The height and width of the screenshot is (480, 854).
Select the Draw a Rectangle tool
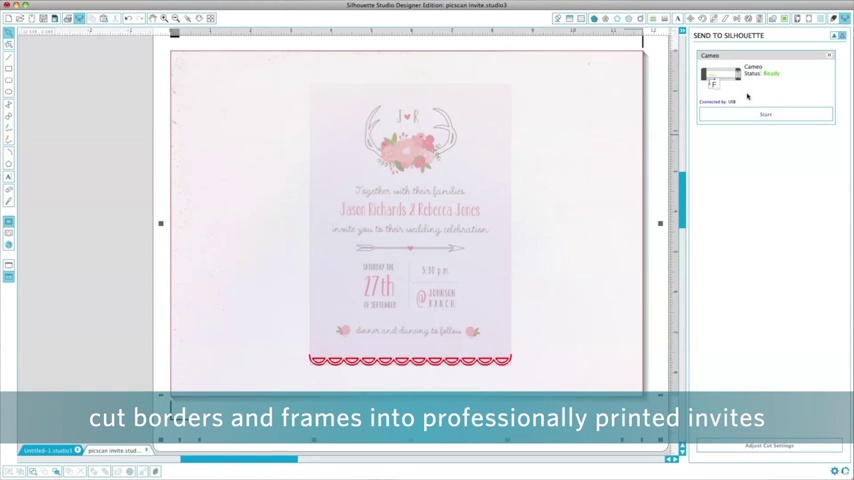[x=9, y=69]
